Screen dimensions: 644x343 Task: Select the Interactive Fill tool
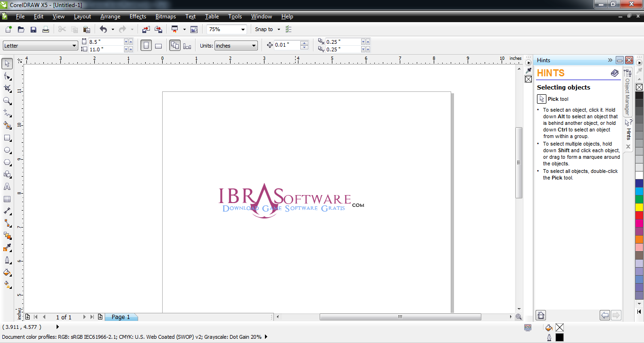7,285
